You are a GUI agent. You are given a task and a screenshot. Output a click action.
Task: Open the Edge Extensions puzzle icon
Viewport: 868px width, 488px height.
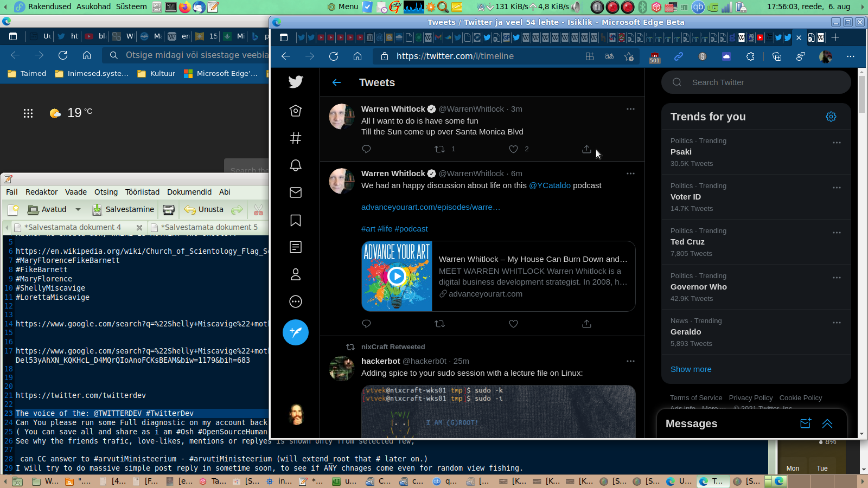(x=750, y=56)
